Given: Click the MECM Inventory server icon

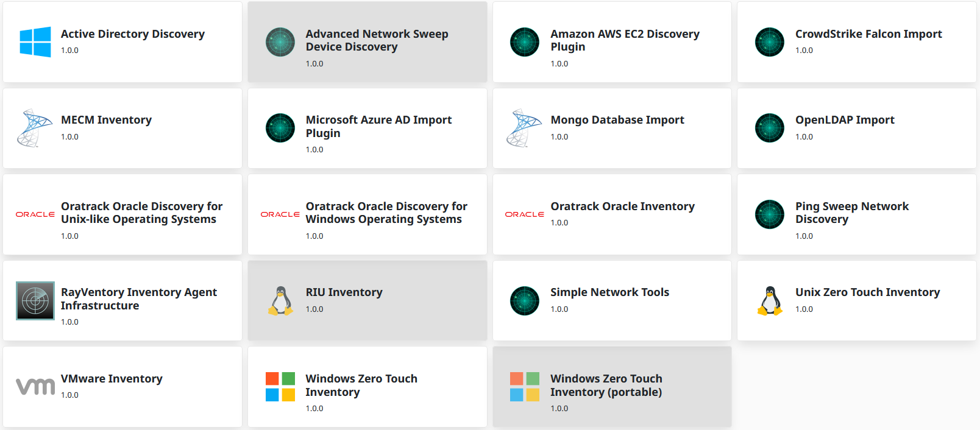Looking at the screenshot, I should coord(35,128).
